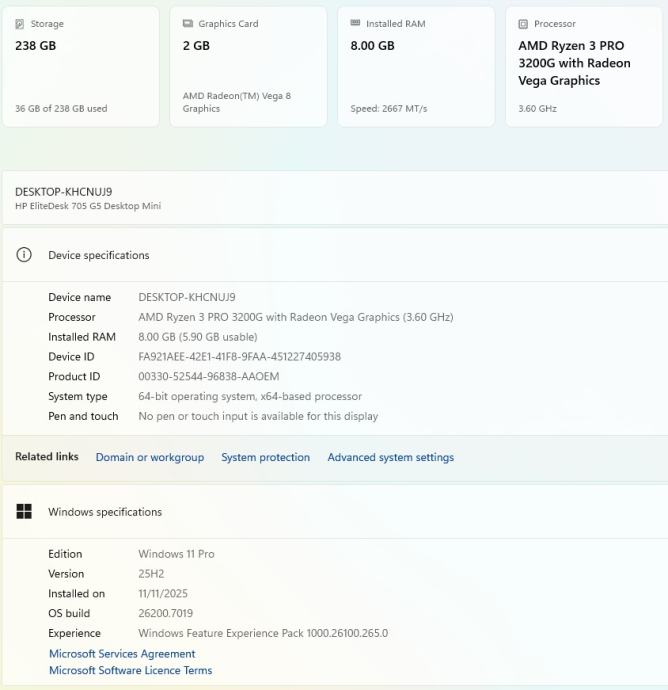Click the AMD Radeon Vega 8 Graphics text
The width and height of the screenshot is (668, 690).
pyautogui.click(x=238, y=102)
